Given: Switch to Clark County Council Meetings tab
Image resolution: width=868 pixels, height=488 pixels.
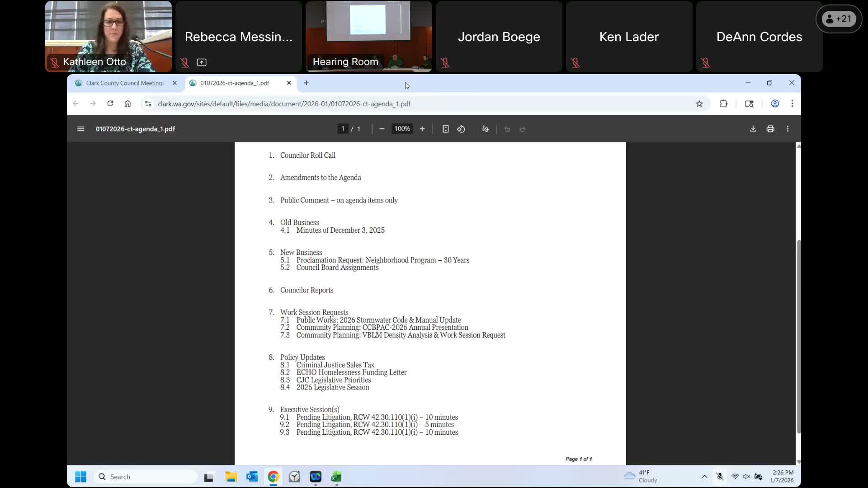Looking at the screenshot, I should click(124, 83).
